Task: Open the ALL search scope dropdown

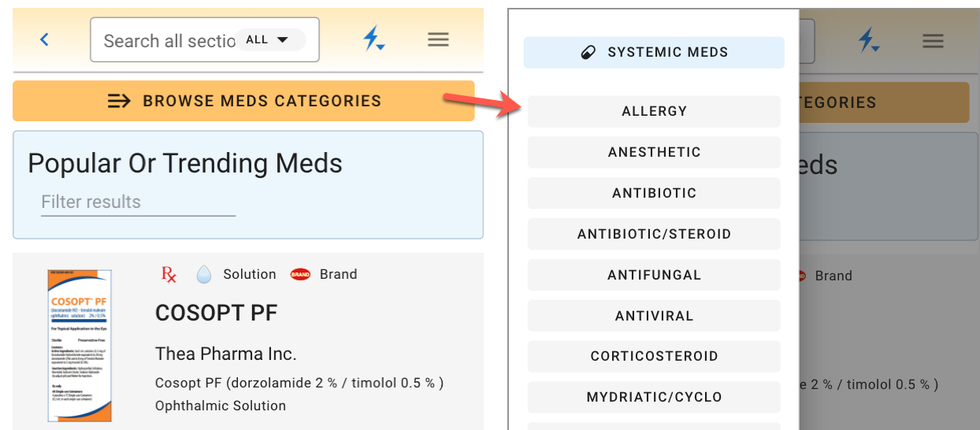Action: [x=269, y=39]
